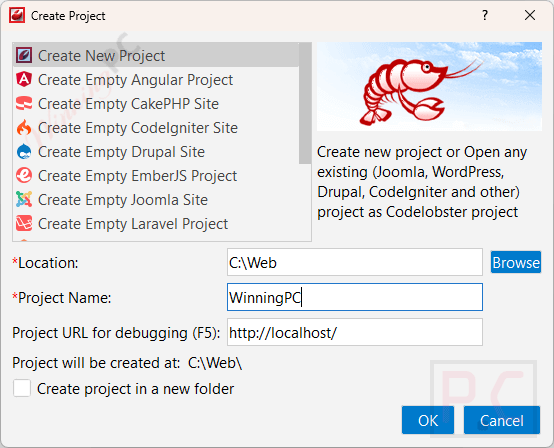Select 'Create New Project' list entry
The width and height of the screenshot is (554, 448).
click(x=155, y=55)
